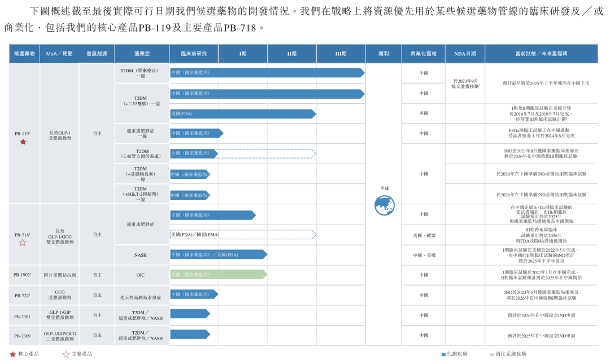The image size is (610, 364).
Task: Click the 消化系統疾病 legend label
Action: tap(511, 354)
